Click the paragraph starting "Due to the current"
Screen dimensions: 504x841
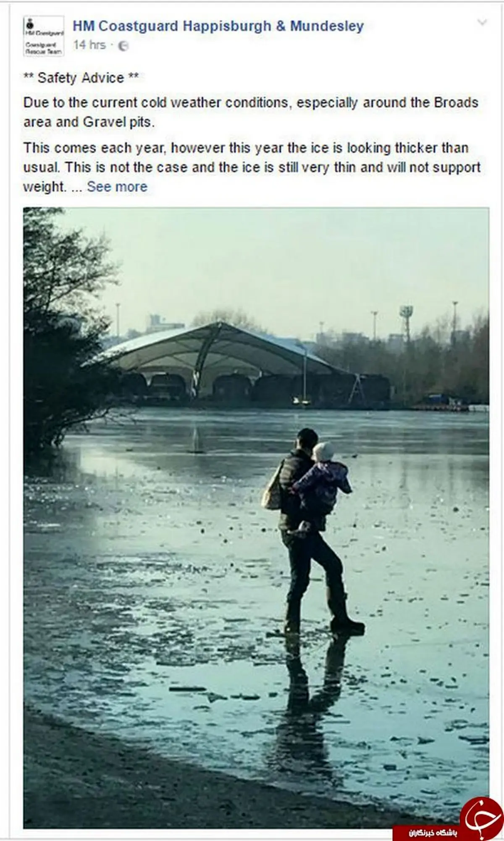click(251, 112)
